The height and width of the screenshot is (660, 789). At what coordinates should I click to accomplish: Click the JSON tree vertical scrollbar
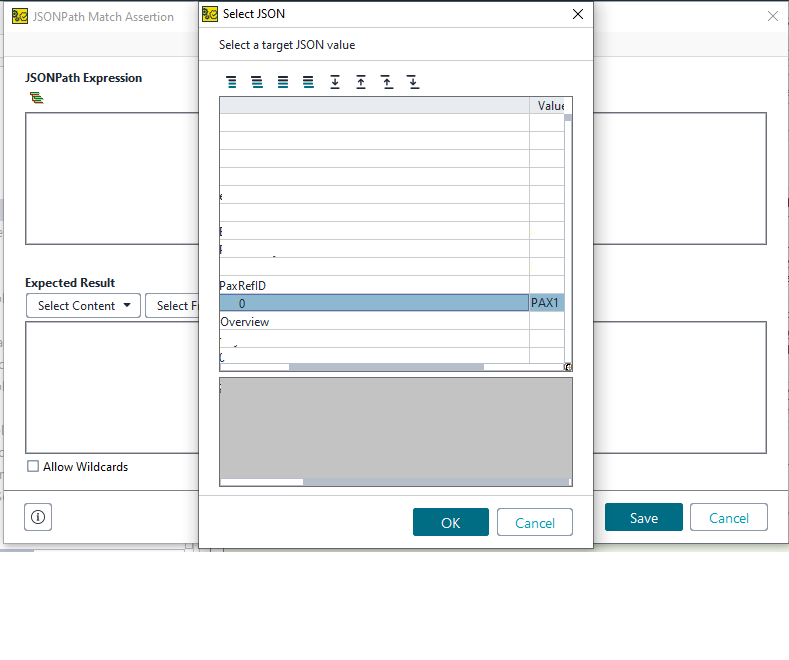click(568, 238)
